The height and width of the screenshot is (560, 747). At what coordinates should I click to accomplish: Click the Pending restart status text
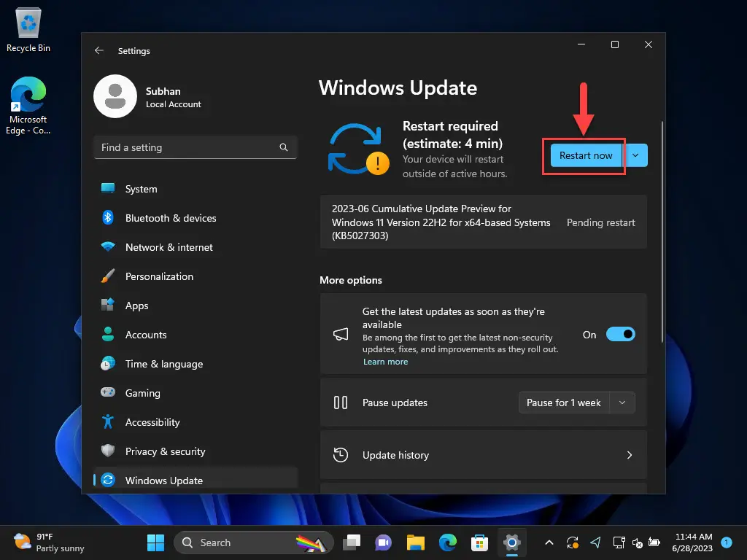(x=601, y=223)
